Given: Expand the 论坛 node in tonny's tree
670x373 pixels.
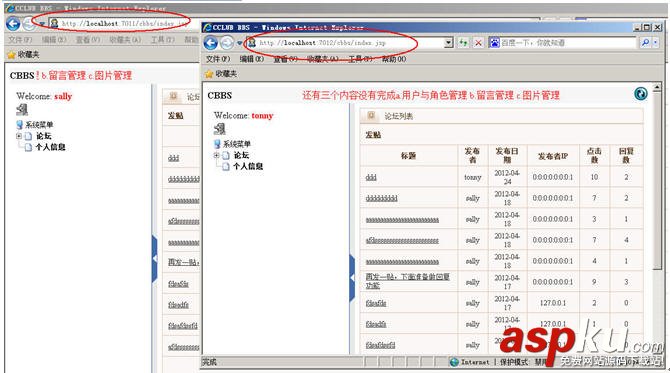Looking at the screenshot, I should pyautogui.click(x=216, y=155).
